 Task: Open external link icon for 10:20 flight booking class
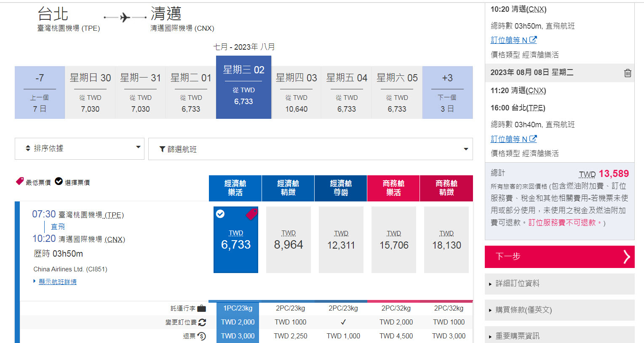click(533, 40)
